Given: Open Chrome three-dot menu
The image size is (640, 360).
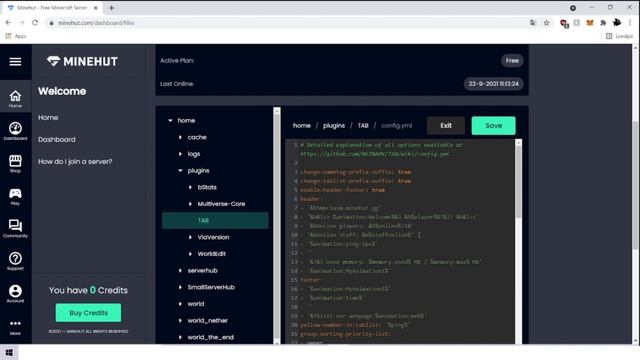Looking at the screenshot, I should pyautogui.click(x=630, y=23).
